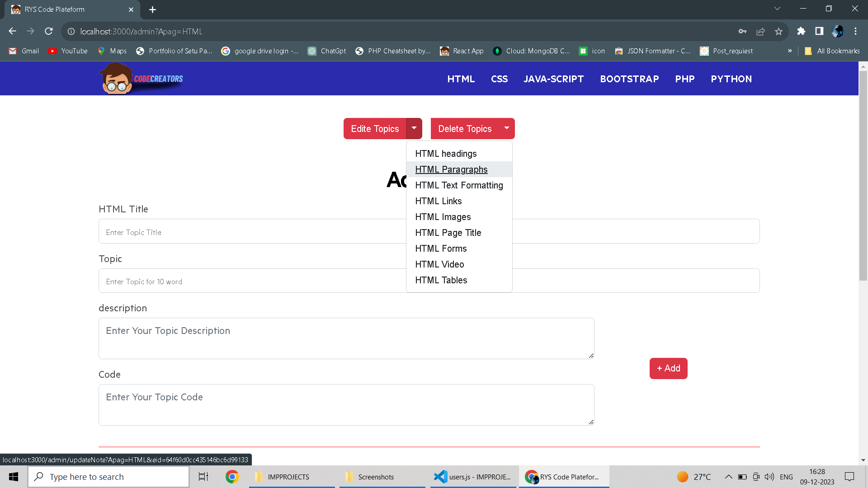
Task: Select HTML Paragraphs from the dropdown
Action: click(x=451, y=169)
